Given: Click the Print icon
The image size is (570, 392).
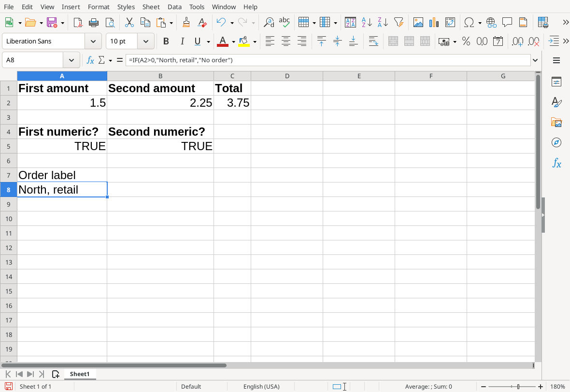Looking at the screenshot, I should coord(94,23).
